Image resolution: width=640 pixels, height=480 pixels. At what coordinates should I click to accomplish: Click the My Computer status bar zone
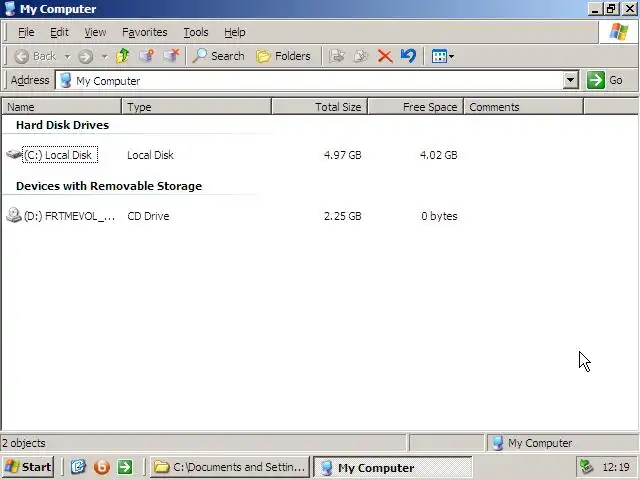(x=562, y=443)
